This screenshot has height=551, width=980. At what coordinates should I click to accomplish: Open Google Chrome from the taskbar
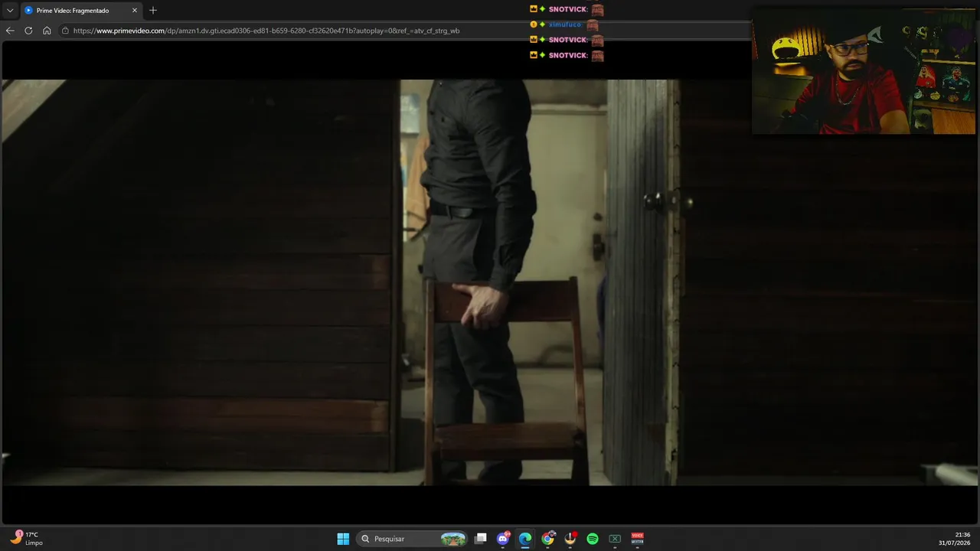click(x=547, y=539)
